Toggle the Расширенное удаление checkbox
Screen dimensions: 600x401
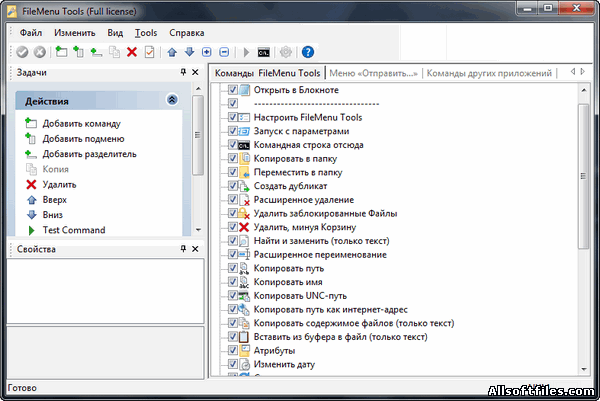(x=233, y=199)
